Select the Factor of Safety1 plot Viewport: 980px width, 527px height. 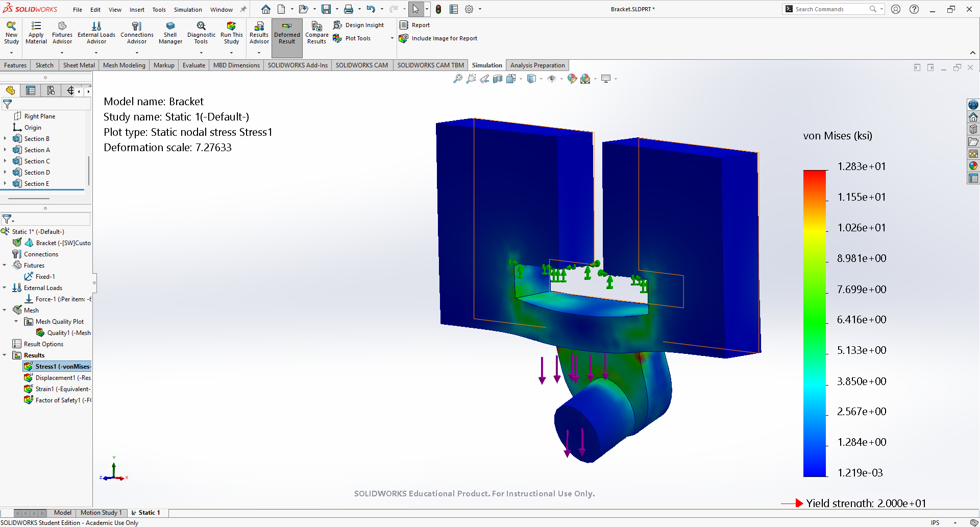pyautogui.click(x=57, y=400)
